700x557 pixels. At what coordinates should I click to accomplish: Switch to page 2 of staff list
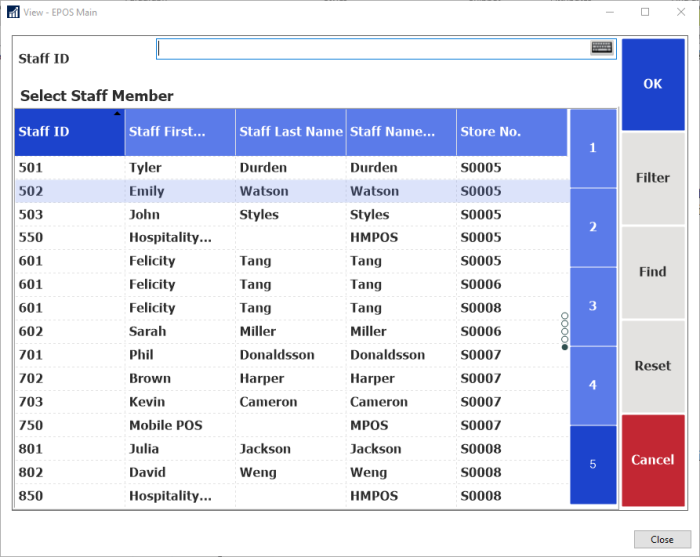click(593, 227)
